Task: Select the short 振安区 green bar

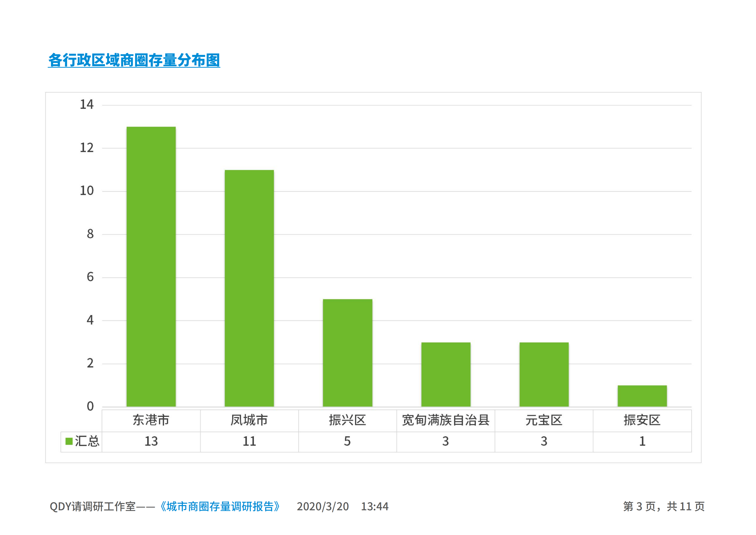Action: [642, 396]
